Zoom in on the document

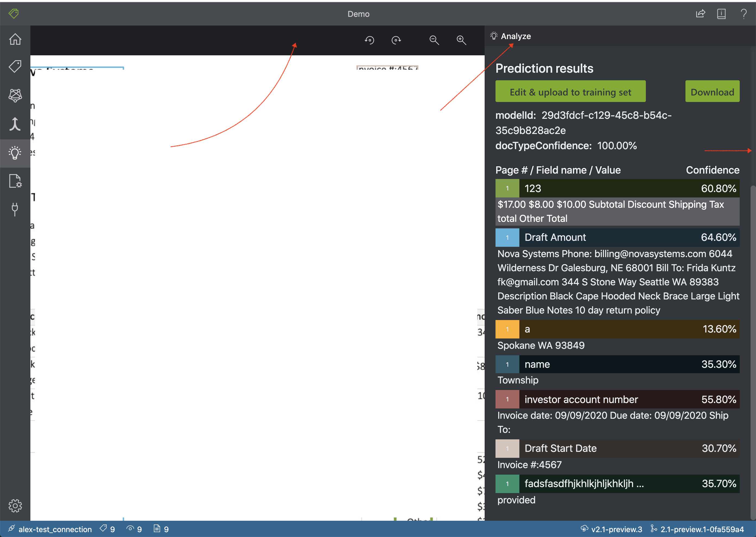pos(461,40)
